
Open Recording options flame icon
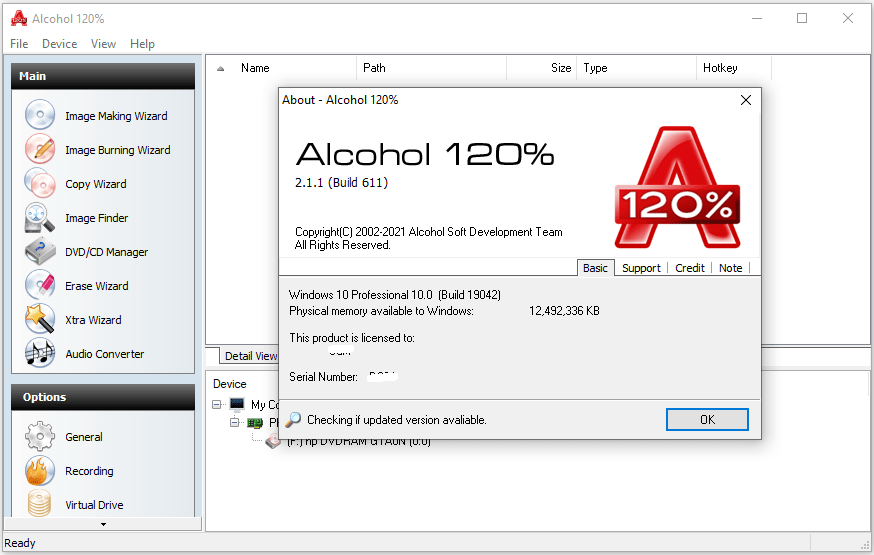pos(40,470)
